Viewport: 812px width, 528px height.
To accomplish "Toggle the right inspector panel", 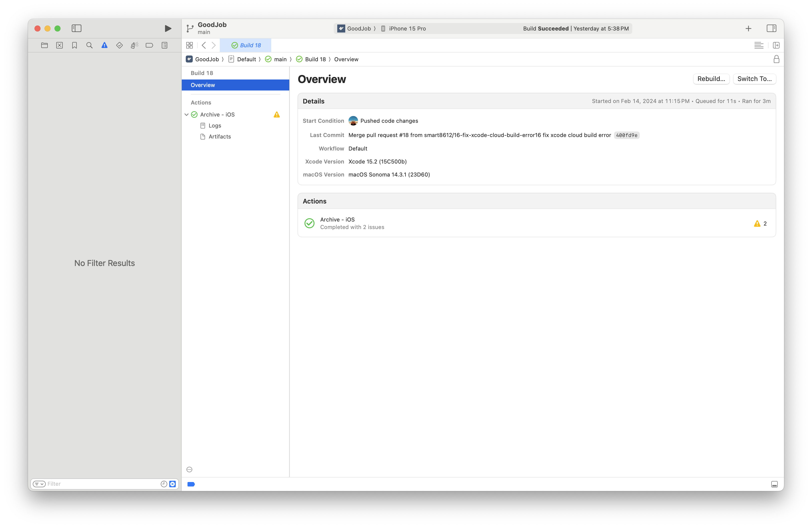I will (771, 29).
